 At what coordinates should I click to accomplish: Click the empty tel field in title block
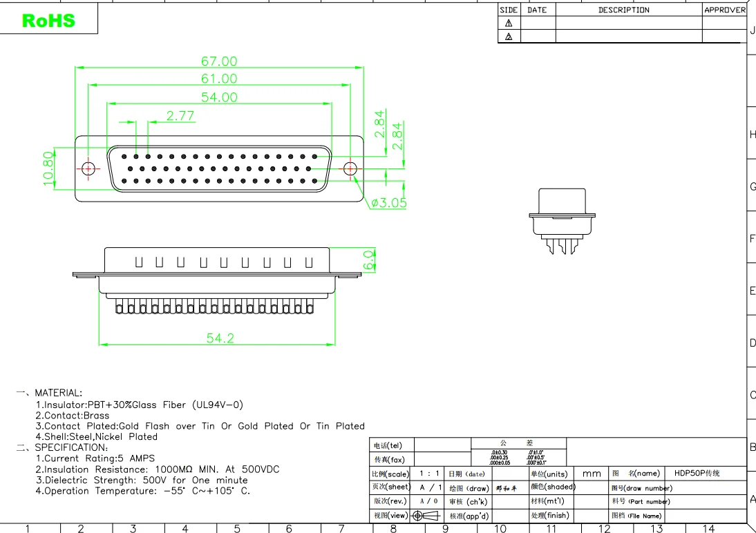[442, 445]
